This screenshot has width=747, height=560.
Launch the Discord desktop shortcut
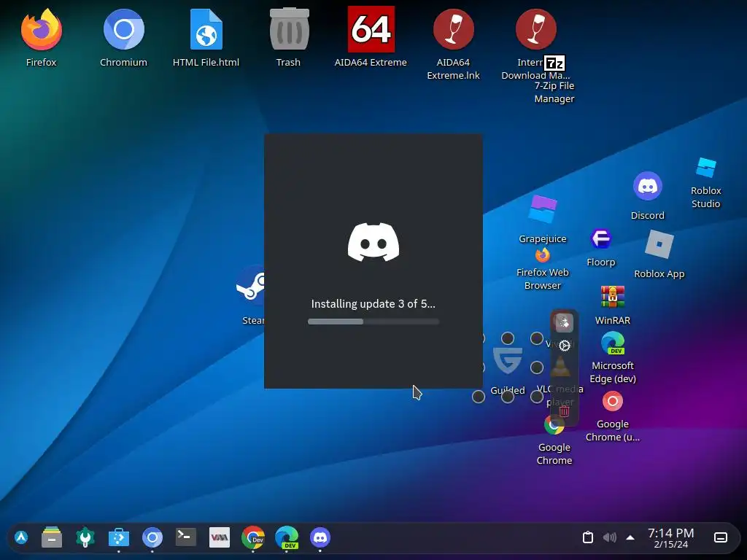tap(648, 186)
